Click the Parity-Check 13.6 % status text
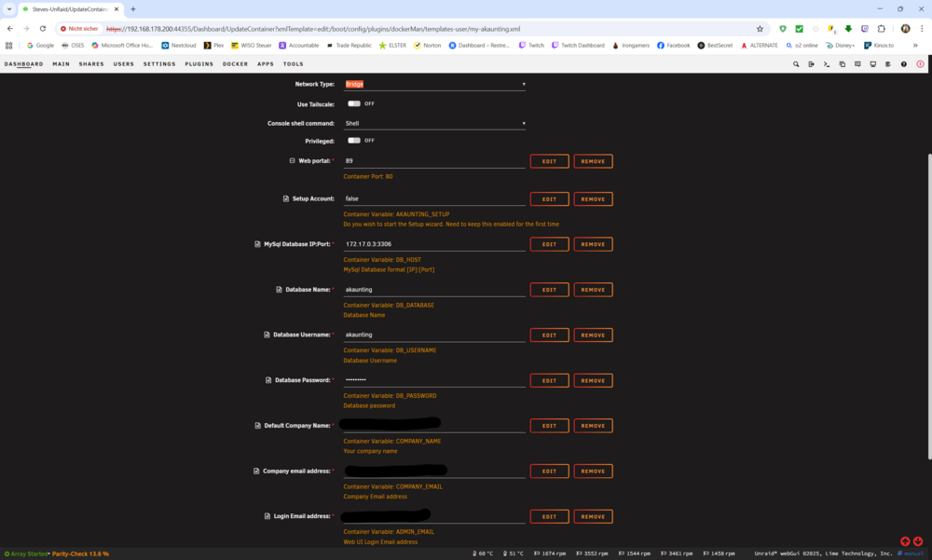The height and width of the screenshot is (560, 932). 80,554
